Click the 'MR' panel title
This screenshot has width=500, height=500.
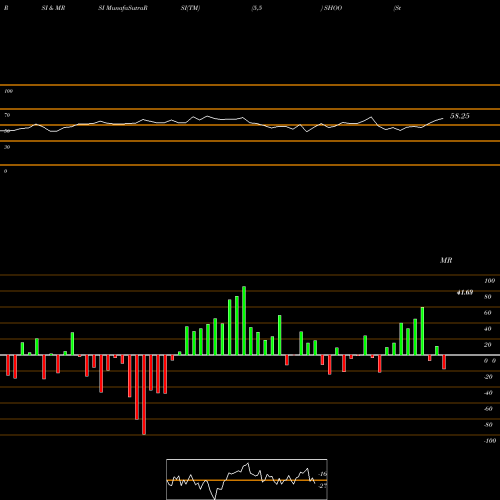click(x=446, y=260)
